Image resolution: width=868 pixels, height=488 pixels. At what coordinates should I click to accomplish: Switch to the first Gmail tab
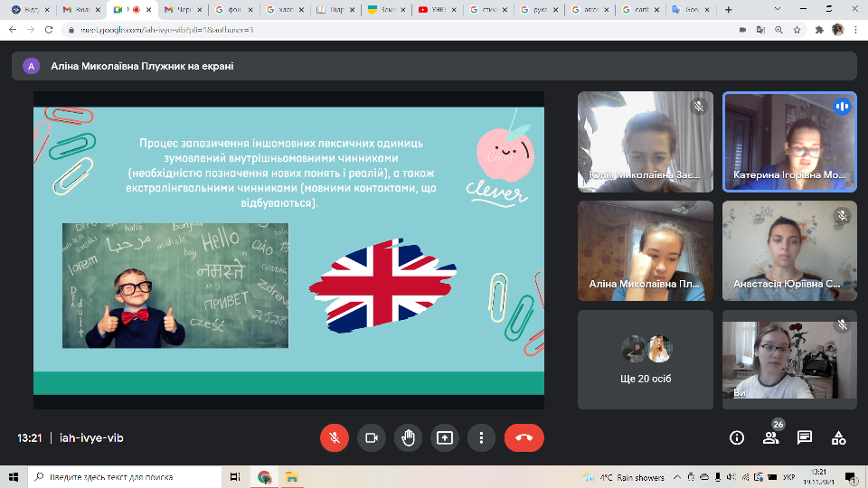pyautogui.click(x=80, y=10)
